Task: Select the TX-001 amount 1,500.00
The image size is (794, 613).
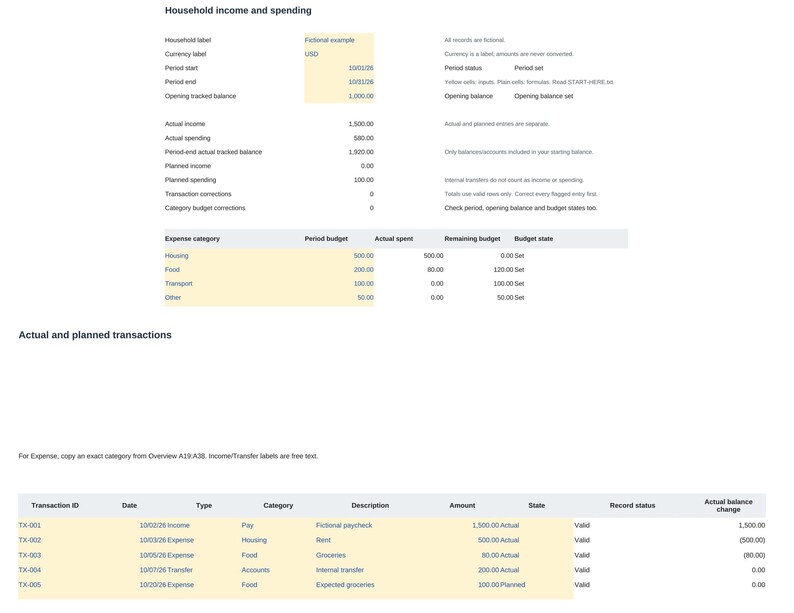Action: [485, 525]
